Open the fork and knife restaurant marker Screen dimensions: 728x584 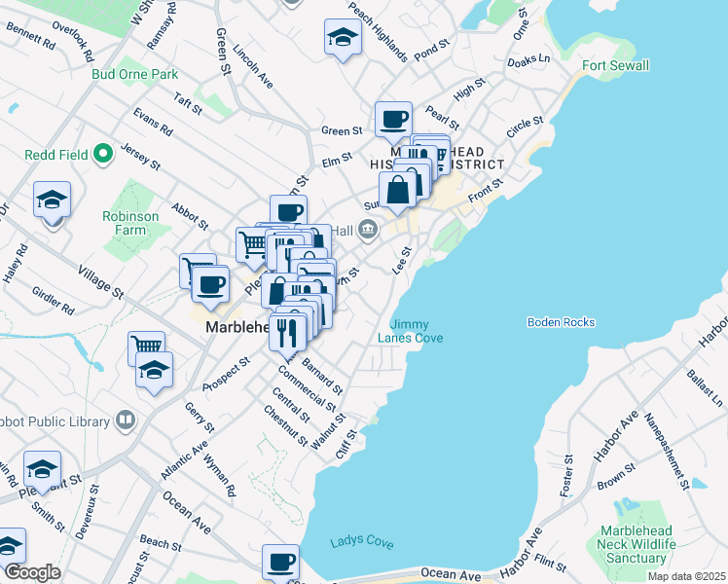pos(288,331)
